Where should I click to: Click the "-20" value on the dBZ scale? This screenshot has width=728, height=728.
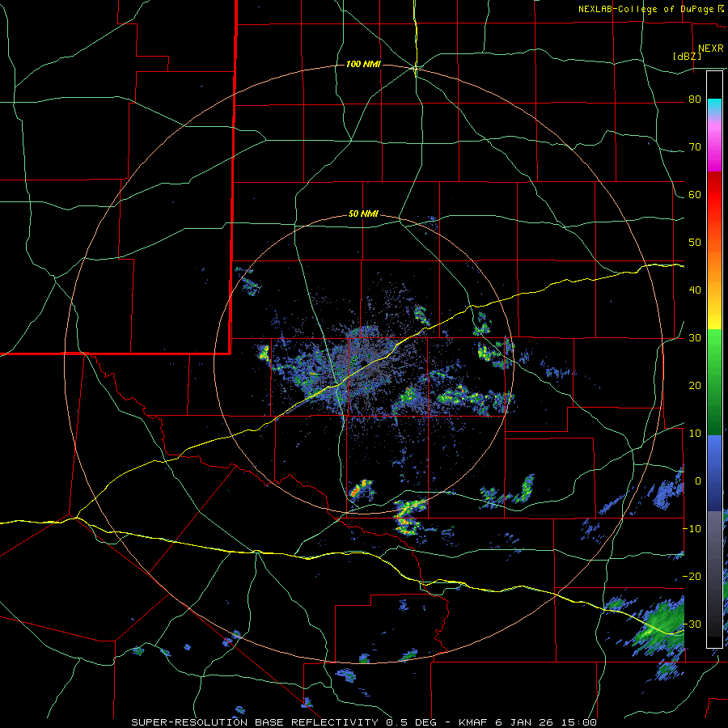[x=692, y=576]
